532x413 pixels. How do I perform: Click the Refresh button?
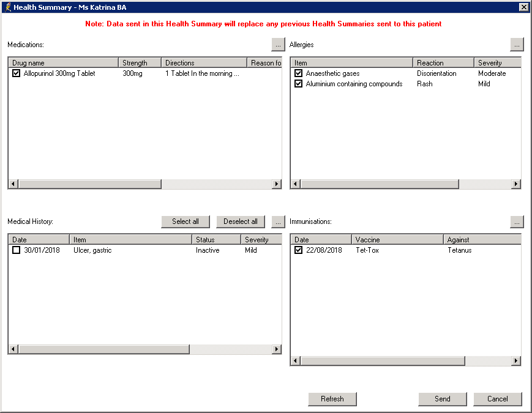point(332,399)
